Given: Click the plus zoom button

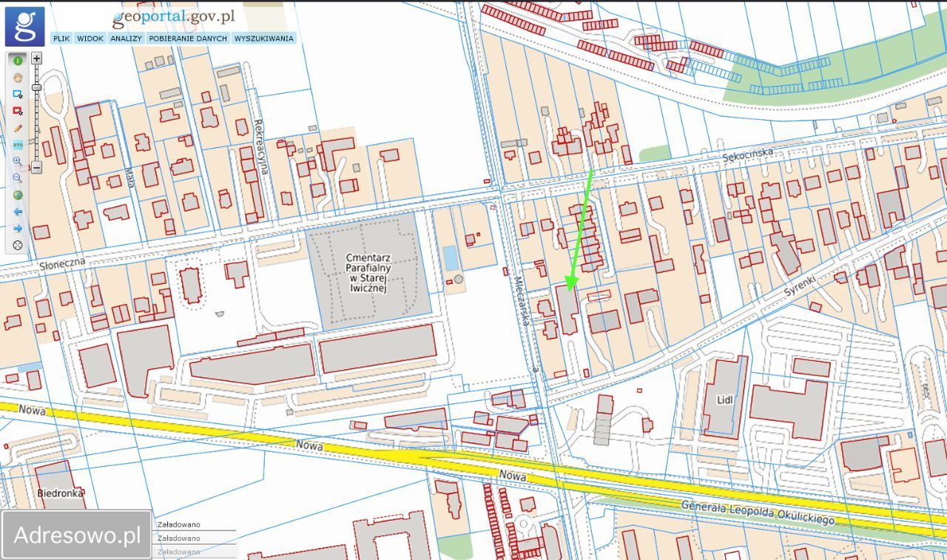Looking at the screenshot, I should pos(36,58).
